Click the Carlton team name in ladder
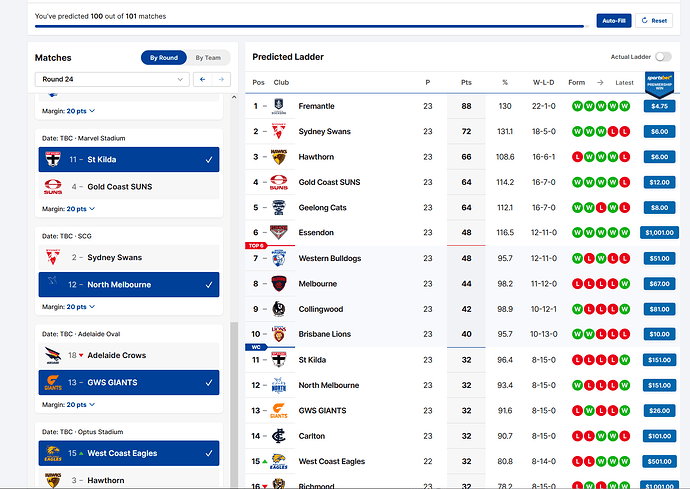The width and height of the screenshot is (690, 489). tap(312, 436)
